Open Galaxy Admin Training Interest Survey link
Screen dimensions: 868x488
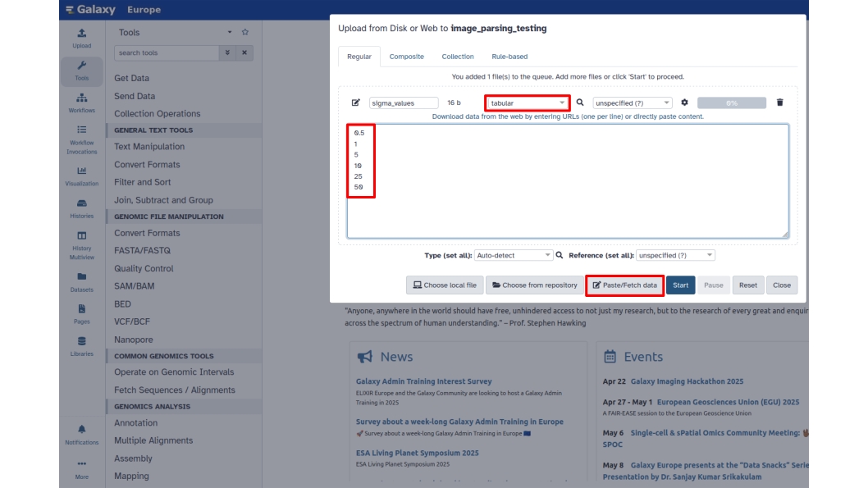(x=423, y=381)
